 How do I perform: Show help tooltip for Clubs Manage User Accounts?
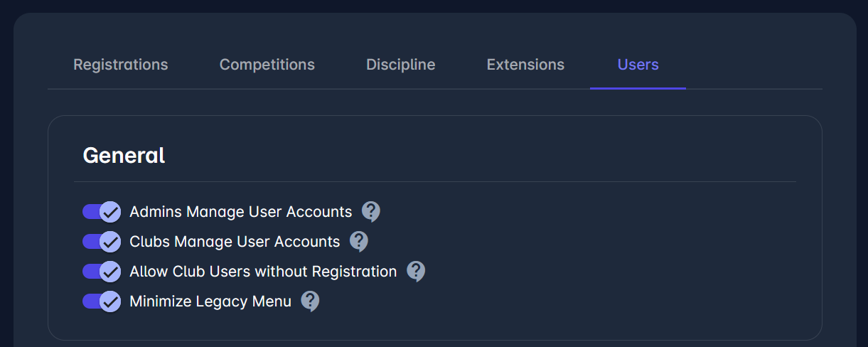[359, 242]
